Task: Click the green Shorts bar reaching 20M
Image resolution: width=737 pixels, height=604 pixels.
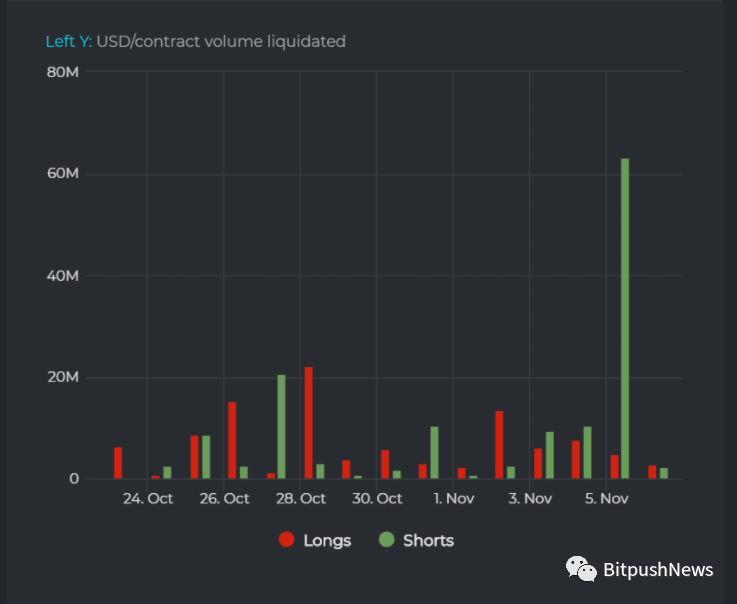Action: click(x=282, y=426)
